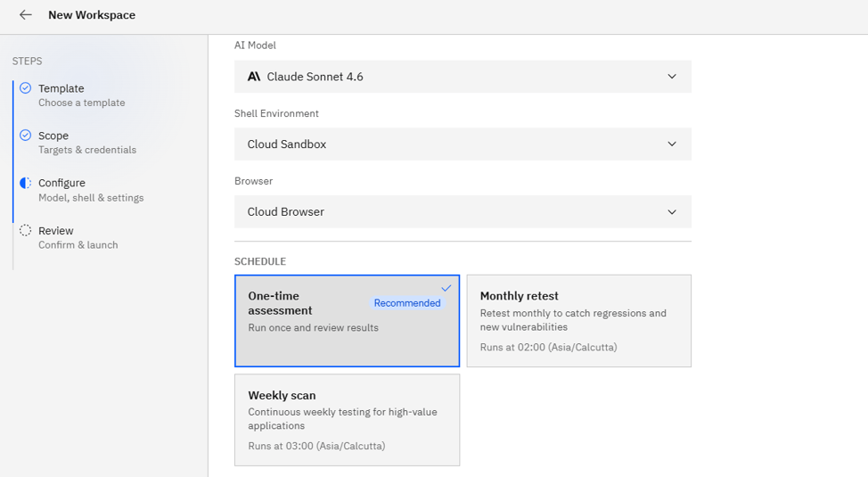Click the Shell Environment label
868x477 pixels.
coord(276,113)
